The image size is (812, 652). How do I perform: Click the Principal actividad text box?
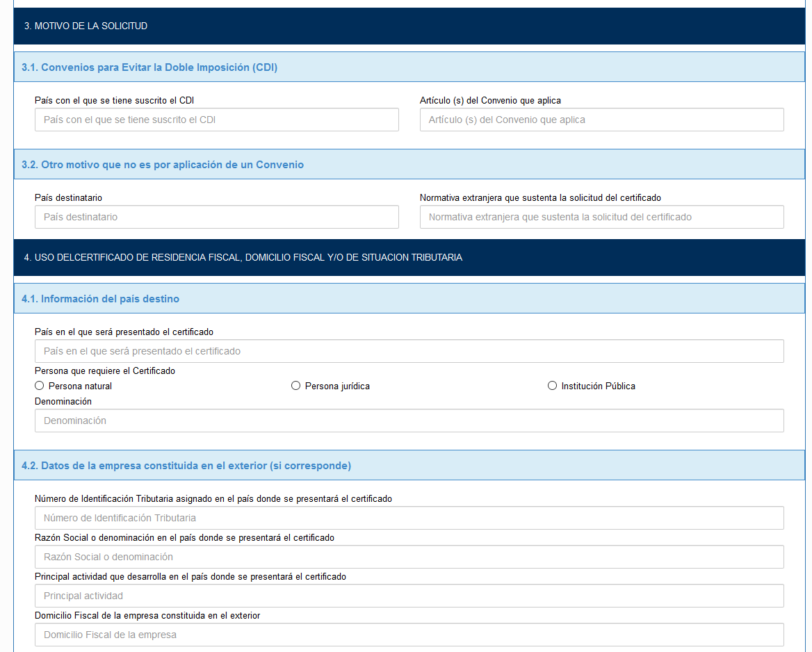point(409,596)
